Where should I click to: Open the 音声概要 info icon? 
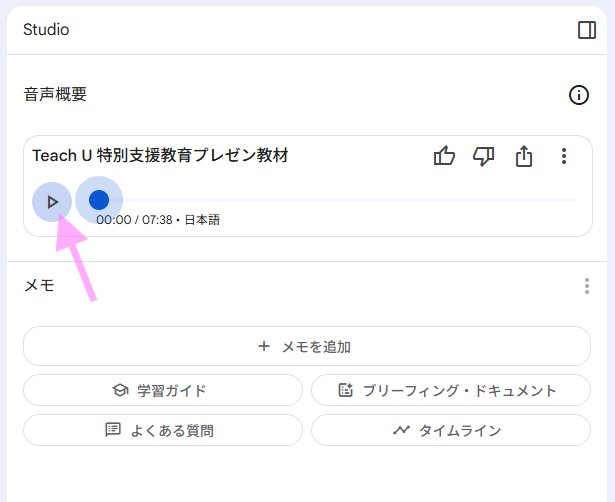(x=579, y=95)
